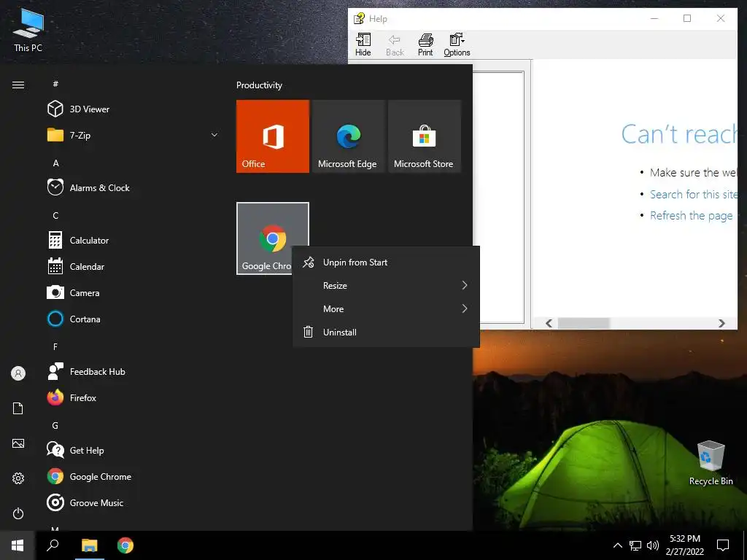Screen dimensions: 747x560
Task: Expand the Start menu hamburger button
Action: tap(18, 85)
